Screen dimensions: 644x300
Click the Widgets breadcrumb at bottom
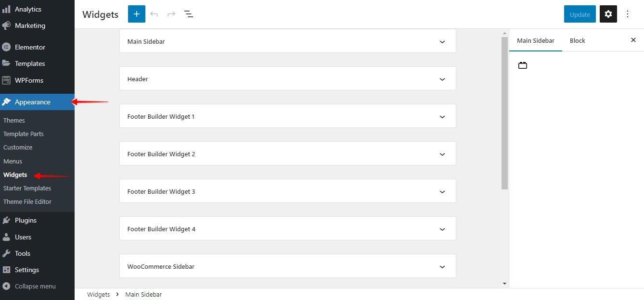[x=98, y=294]
